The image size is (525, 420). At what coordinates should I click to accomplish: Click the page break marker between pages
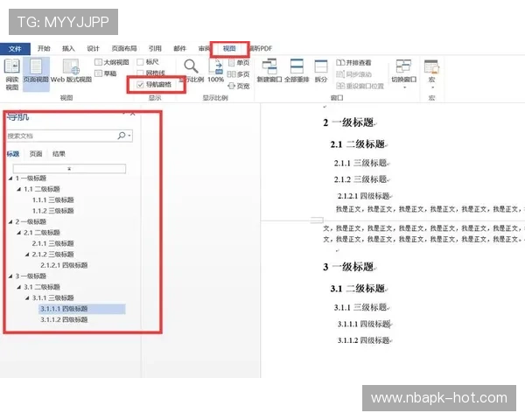pyautogui.click(x=317, y=220)
